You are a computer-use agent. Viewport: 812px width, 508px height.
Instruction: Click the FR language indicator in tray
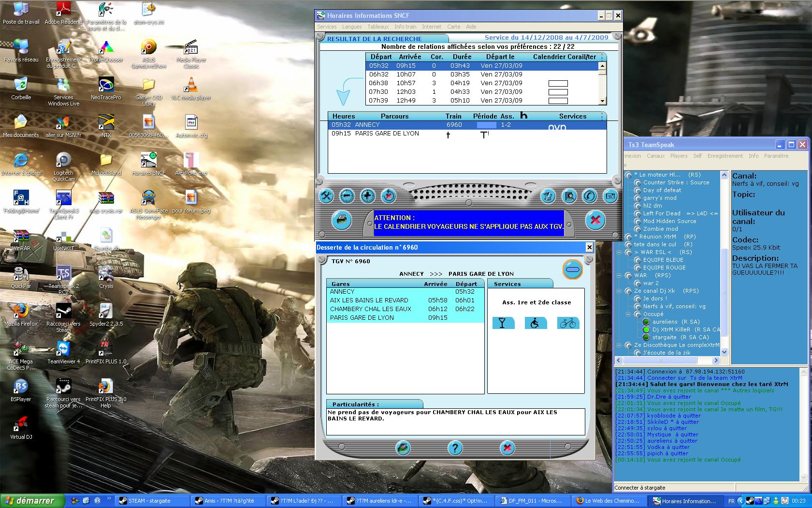(x=732, y=501)
